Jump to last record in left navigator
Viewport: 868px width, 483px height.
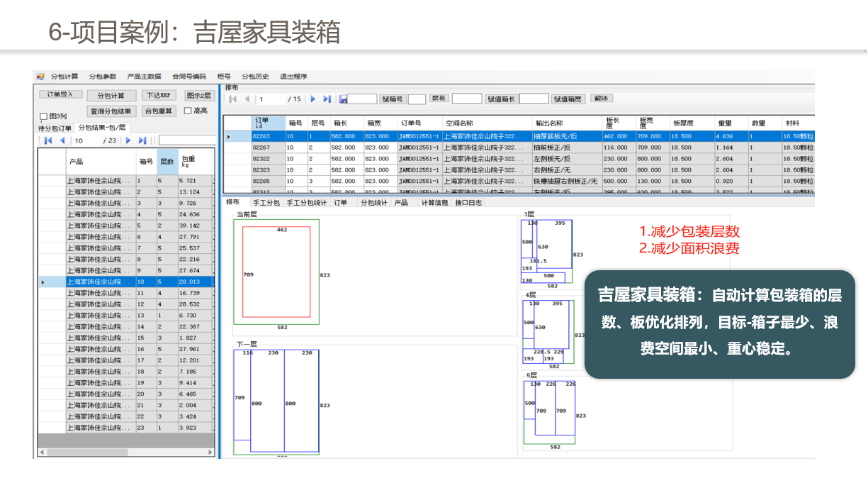pyautogui.click(x=142, y=140)
